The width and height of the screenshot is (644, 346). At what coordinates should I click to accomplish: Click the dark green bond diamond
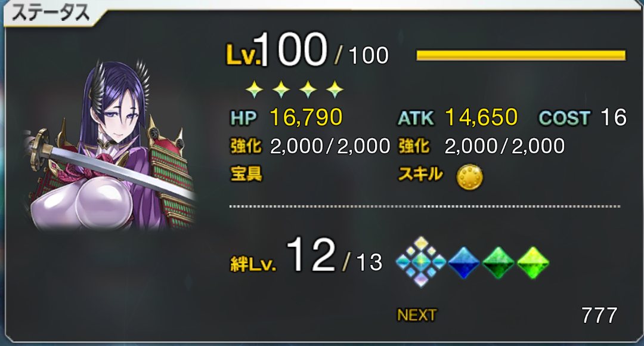point(498,262)
